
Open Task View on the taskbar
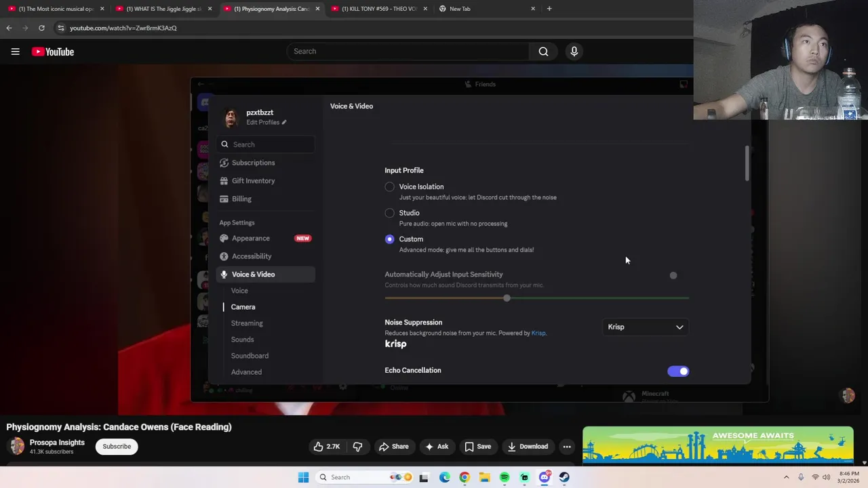424,477
